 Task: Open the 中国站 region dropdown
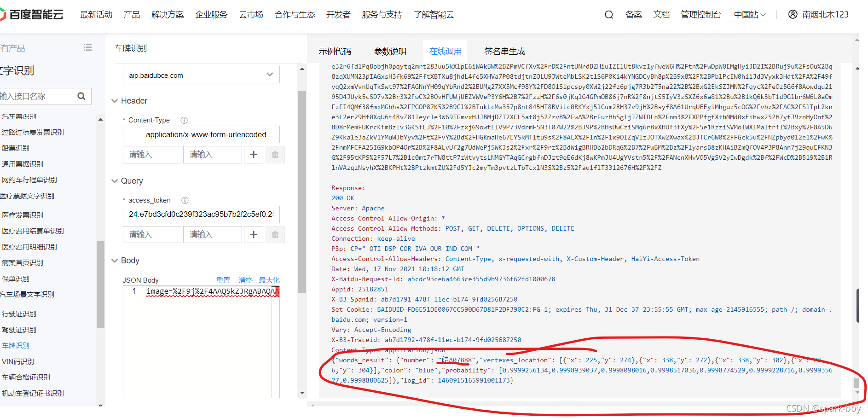click(750, 15)
